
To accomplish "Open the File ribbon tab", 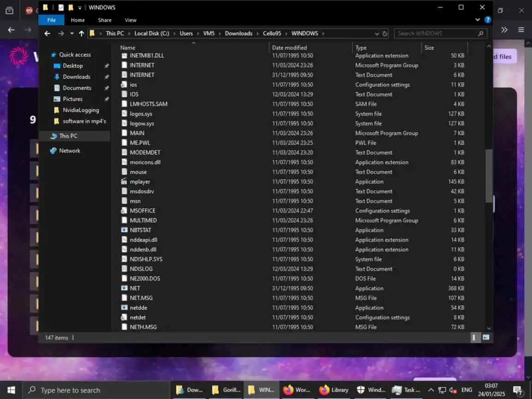I will click(51, 20).
